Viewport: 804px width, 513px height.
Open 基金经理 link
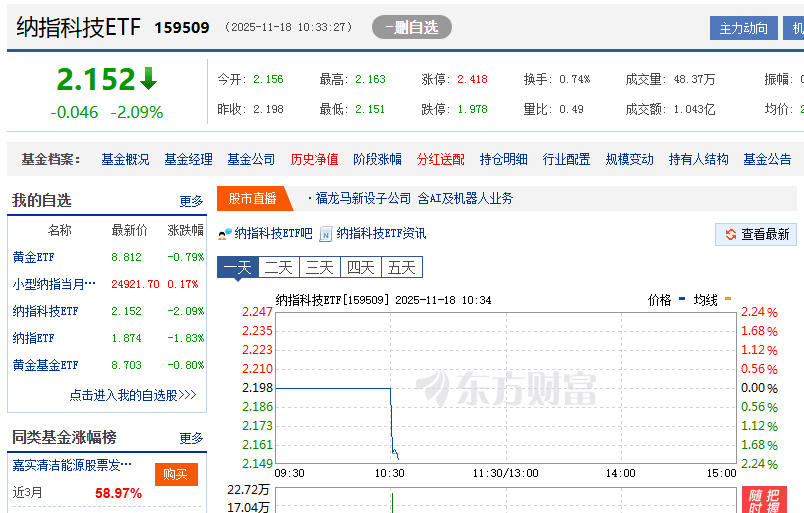pyautogui.click(x=188, y=160)
